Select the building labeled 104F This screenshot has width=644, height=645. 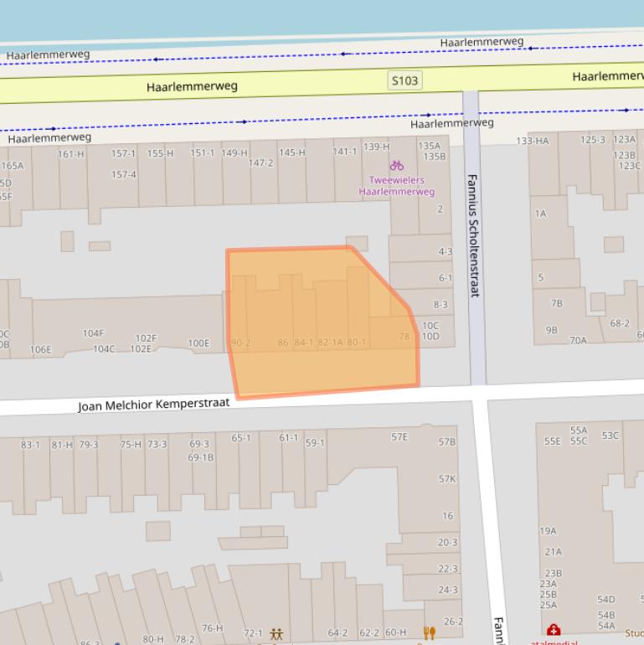(94, 333)
